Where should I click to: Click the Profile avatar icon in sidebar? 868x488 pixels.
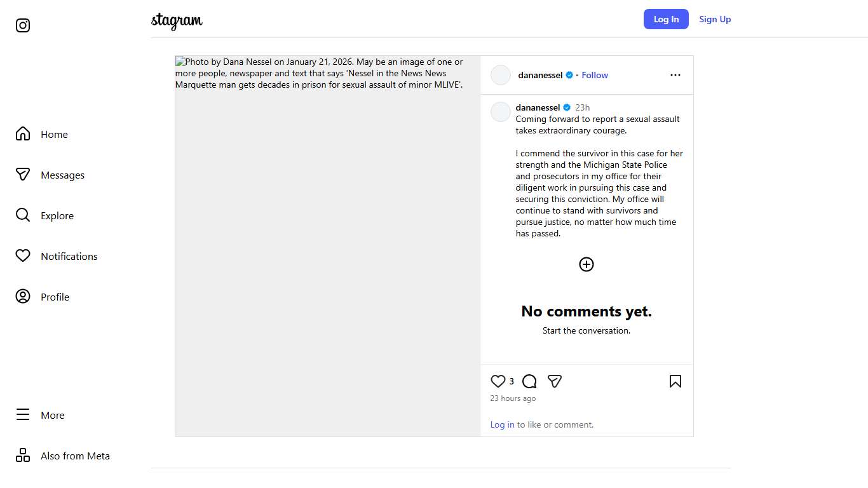pos(23,297)
